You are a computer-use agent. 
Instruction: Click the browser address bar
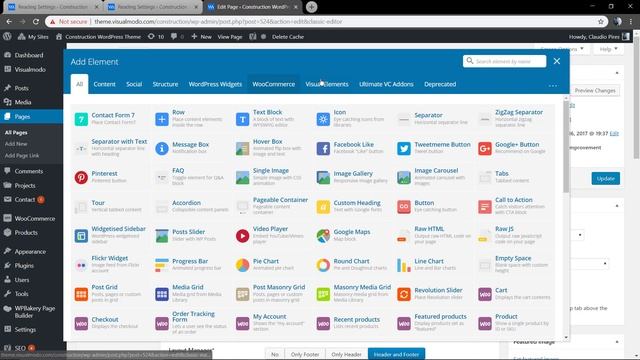[x=327, y=22]
